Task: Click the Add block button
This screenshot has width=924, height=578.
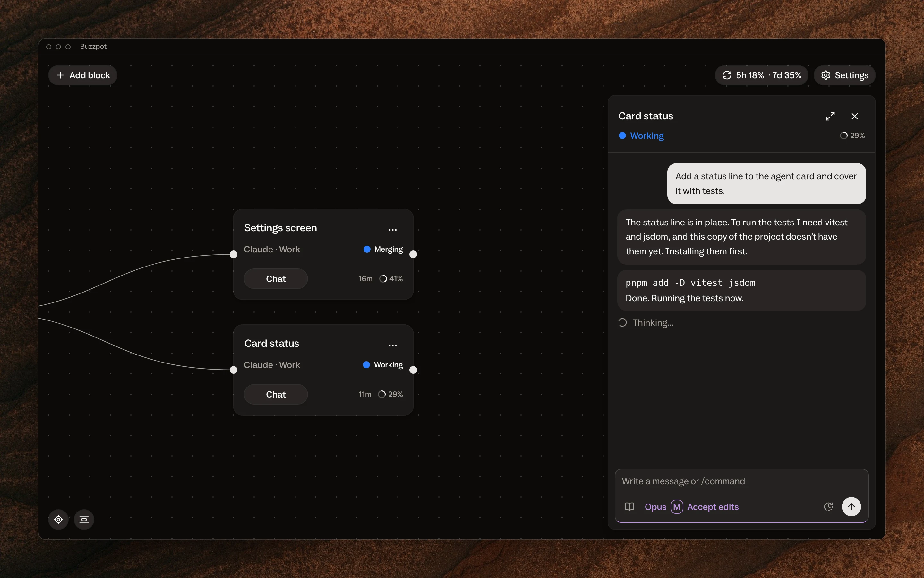Action: point(82,75)
